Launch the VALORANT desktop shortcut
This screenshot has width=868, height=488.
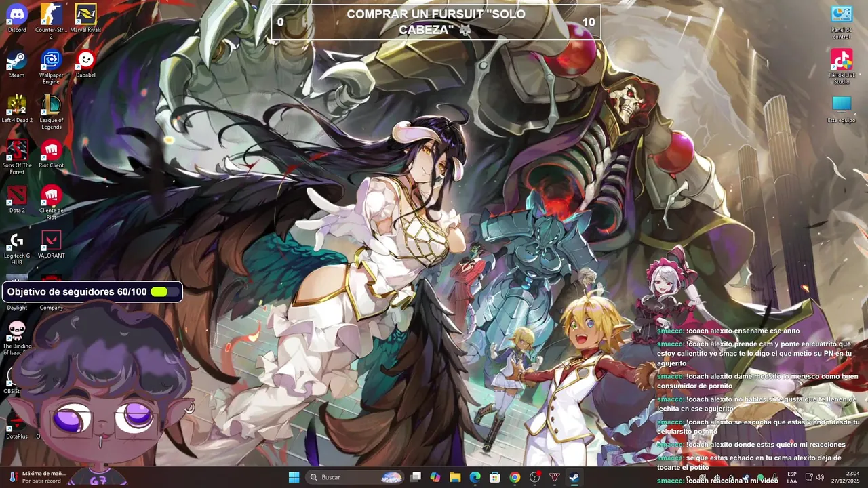tap(51, 245)
